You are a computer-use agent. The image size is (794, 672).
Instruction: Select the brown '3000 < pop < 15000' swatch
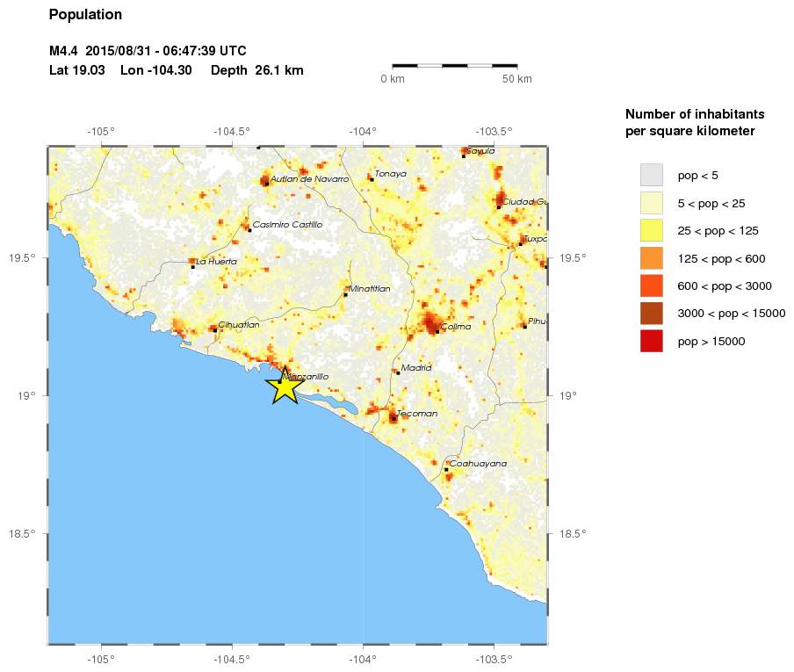point(651,313)
